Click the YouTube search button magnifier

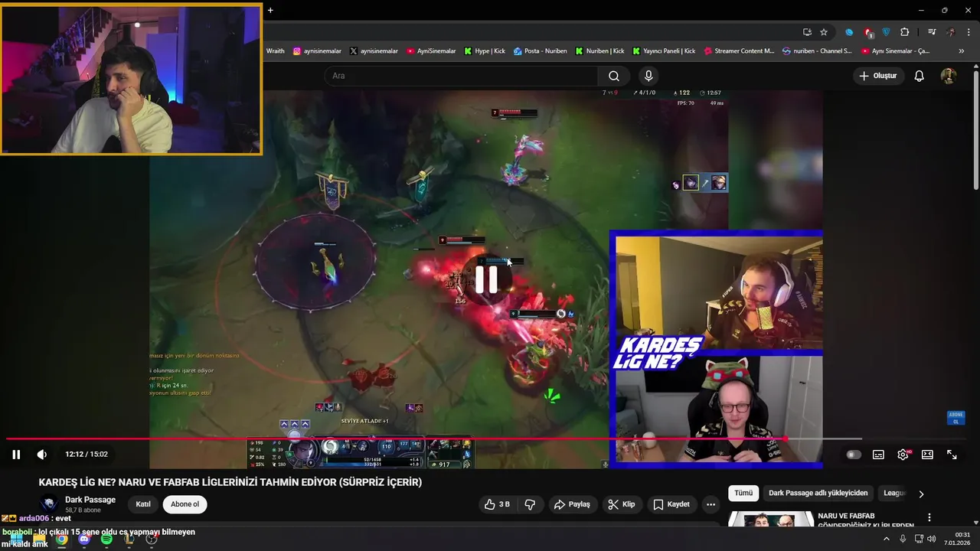point(614,76)
